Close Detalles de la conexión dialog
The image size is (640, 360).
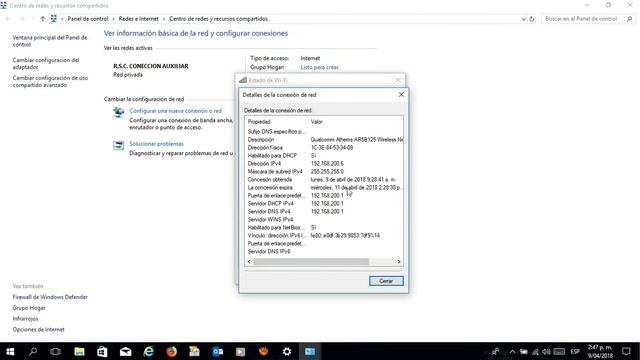401,95
